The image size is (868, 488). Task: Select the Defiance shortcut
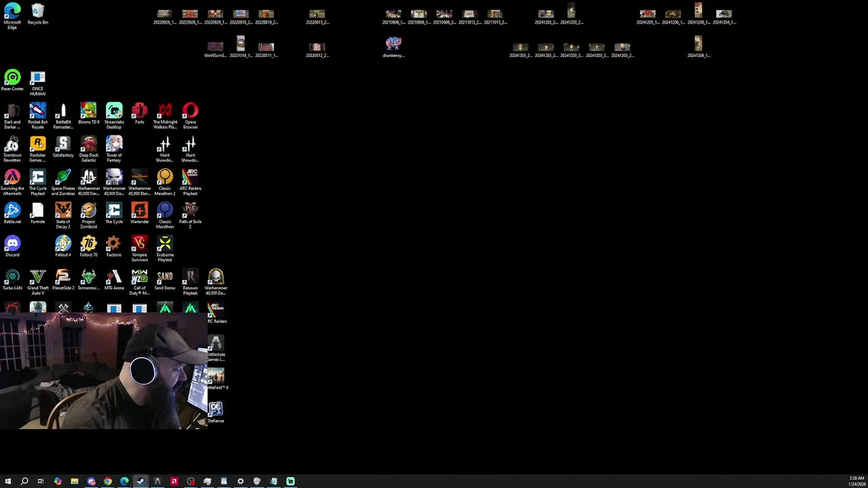(216, 413)
